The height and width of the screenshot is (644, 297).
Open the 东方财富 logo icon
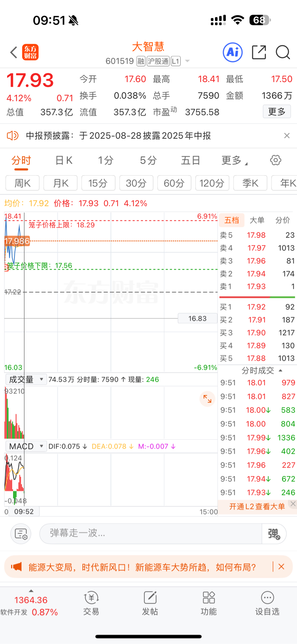point(31,52)
